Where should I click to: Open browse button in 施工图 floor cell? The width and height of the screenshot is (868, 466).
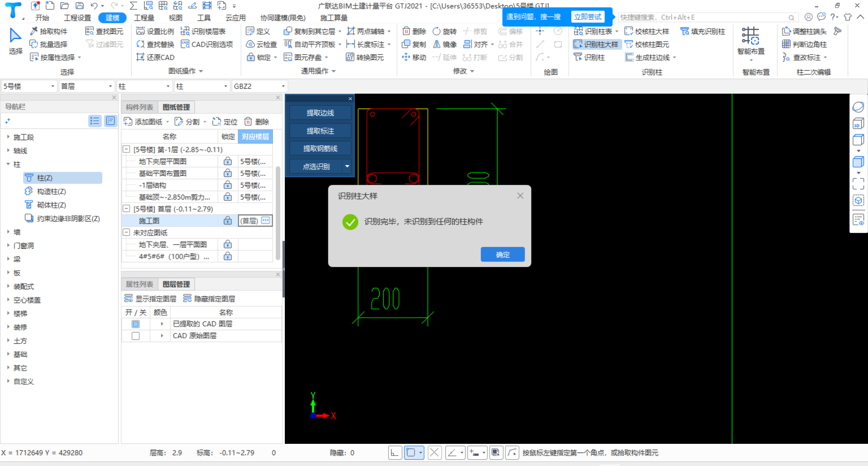[266, 221]
